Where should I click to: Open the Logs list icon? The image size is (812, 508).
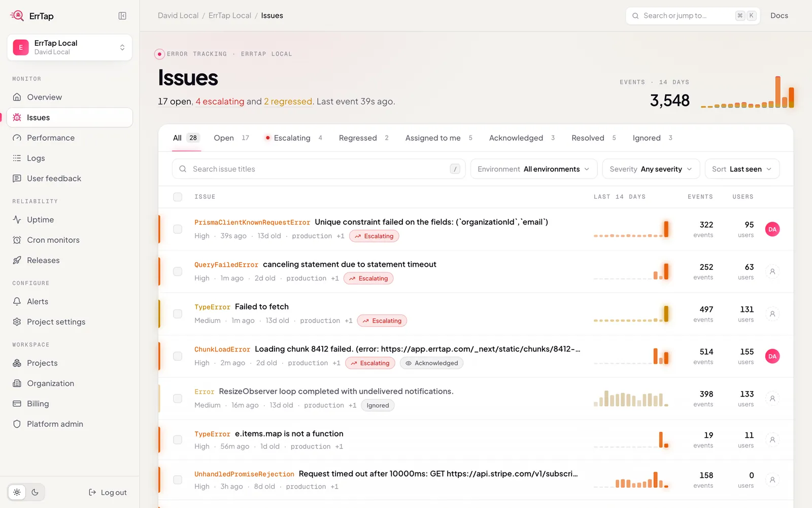(x=17, y=158)
